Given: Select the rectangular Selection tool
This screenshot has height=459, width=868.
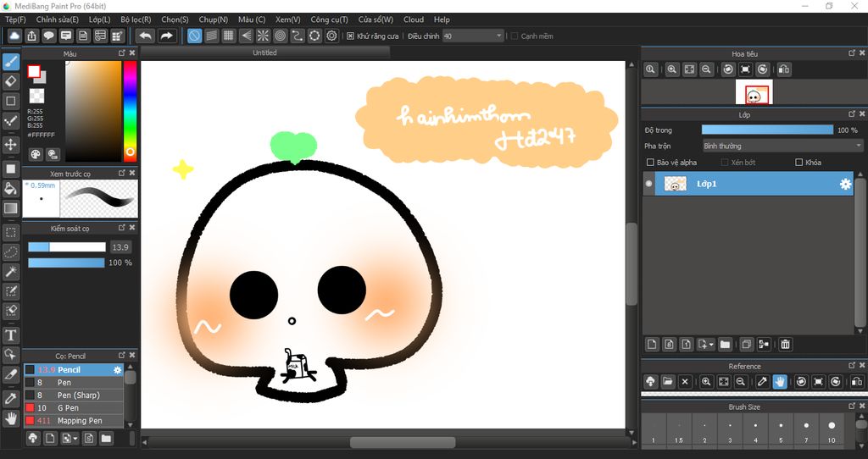Looking at the screenshot, I should click(10, 232).
